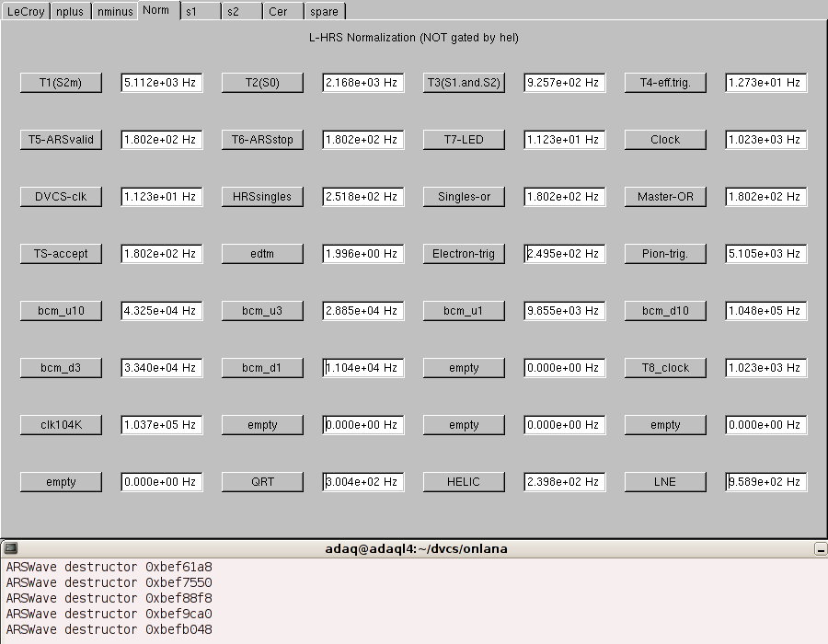The image size is (828, 644).
Task: Click the bcm_u3 field 2.885e+04 Hz
Action: pos(363,310)
